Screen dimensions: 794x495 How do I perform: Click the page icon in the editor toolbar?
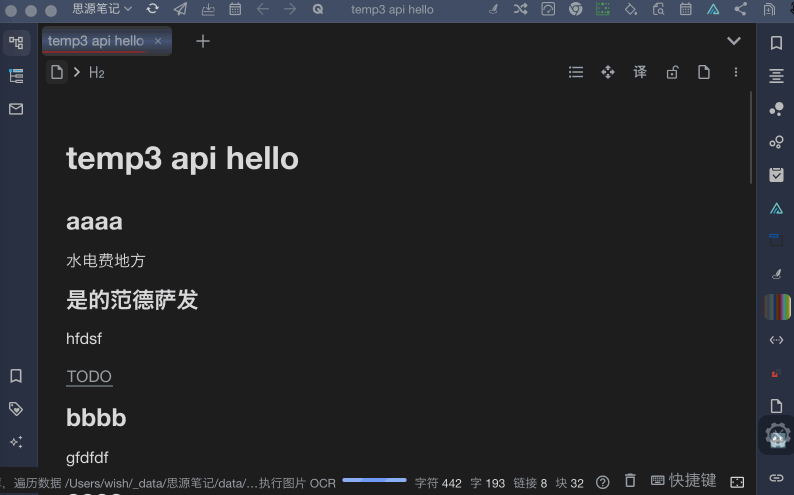pyautogui.click(x=704, y=72)
